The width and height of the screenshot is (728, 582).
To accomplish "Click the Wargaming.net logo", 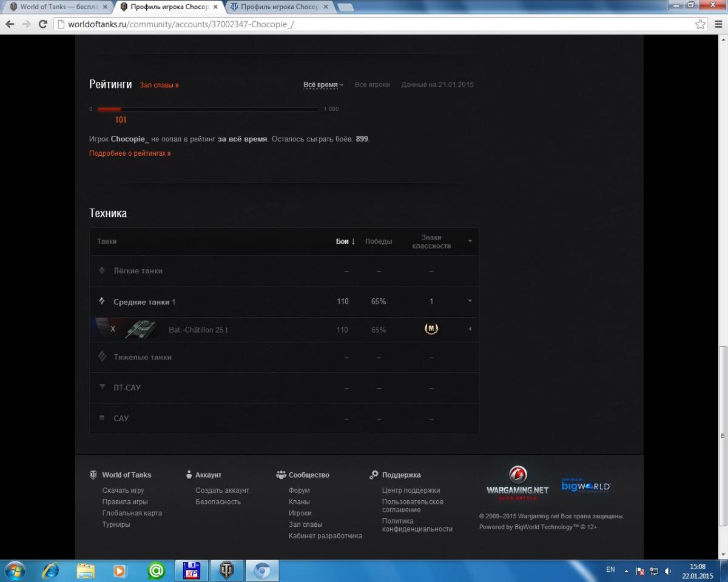I will point(517,483).
